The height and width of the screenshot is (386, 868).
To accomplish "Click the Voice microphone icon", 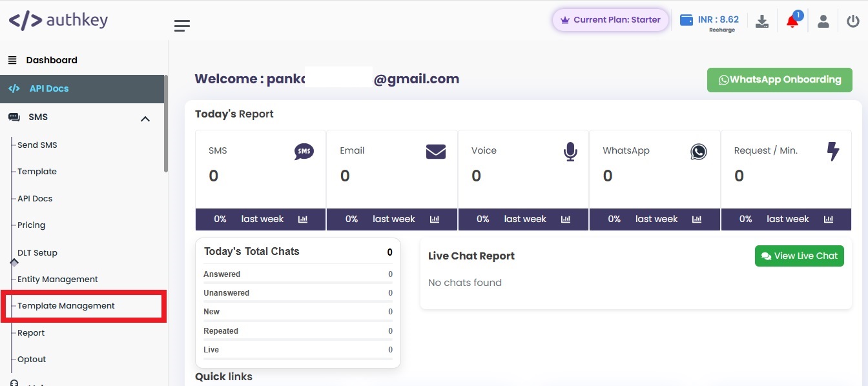I will [x=570, y=152].
